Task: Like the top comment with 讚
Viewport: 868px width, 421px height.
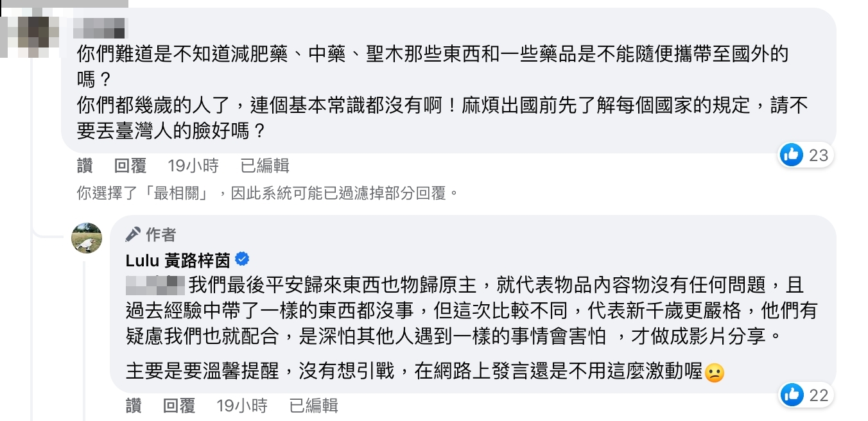Action: click(x=85, y=166)
